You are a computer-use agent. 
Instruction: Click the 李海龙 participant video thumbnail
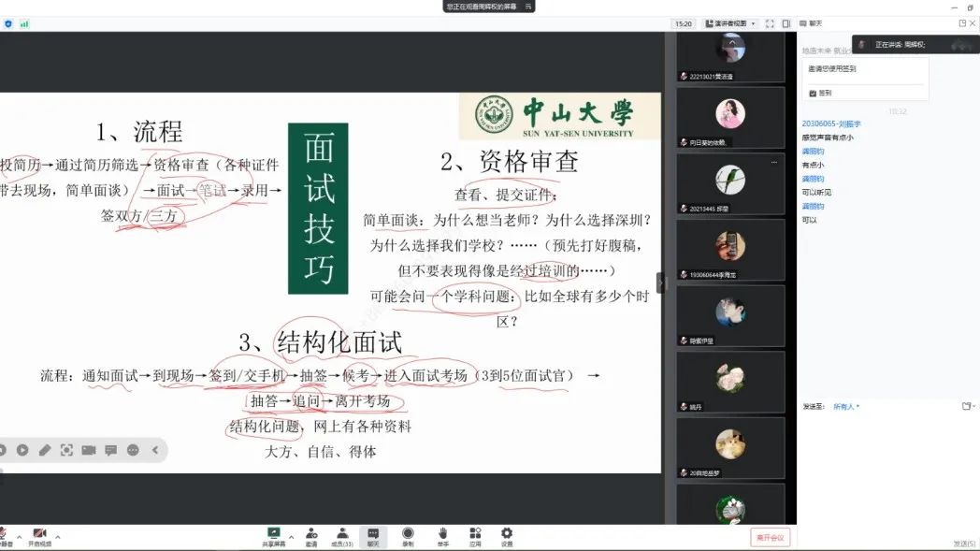(x=730, y=250)
